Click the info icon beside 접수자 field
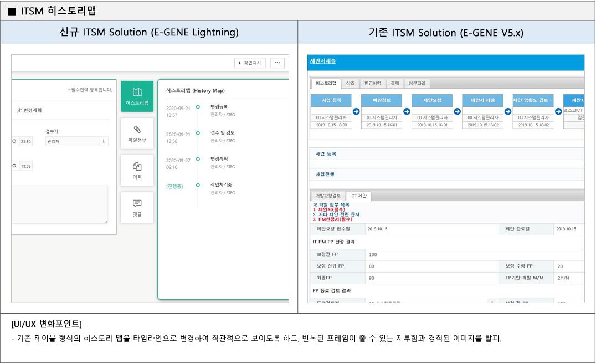This screenshot has width=596, height=364. click(x=104, y=142)
